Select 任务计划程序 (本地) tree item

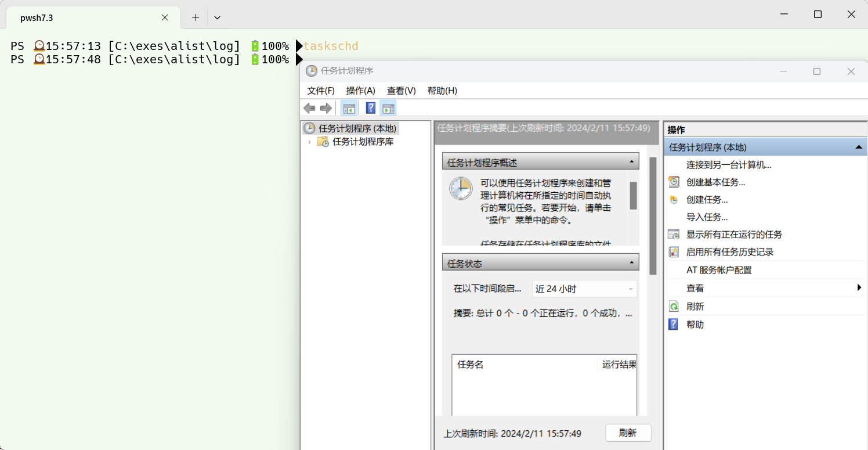pos(357,128)
